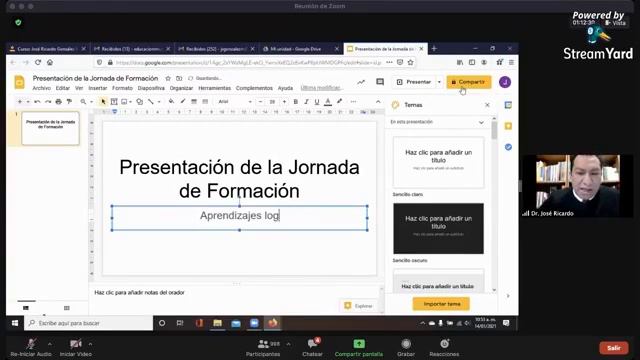Star the presentation title
640x360 pixels.
[168, 78]
